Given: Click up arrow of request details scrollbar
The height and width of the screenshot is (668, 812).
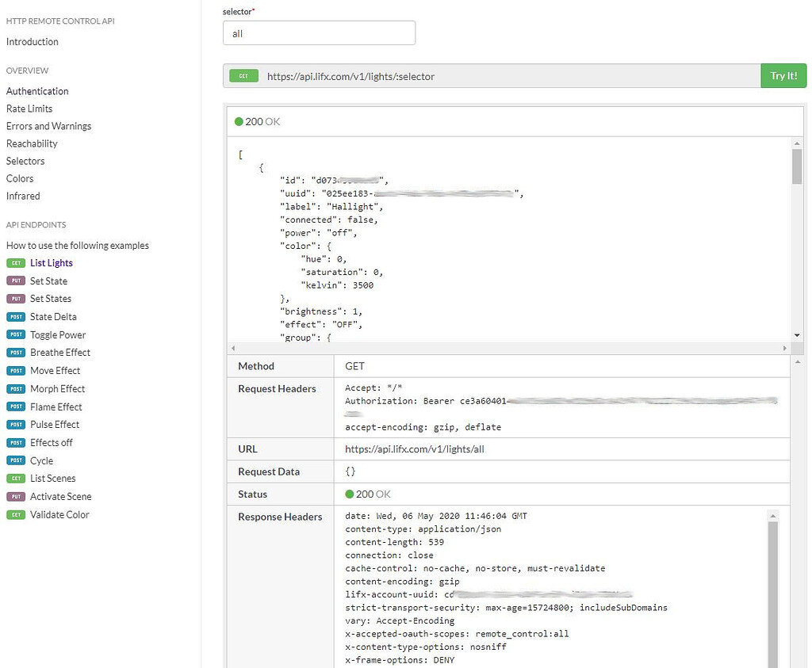Looking at the screenshot, I should pyautogui.click(x=798, y=361).
